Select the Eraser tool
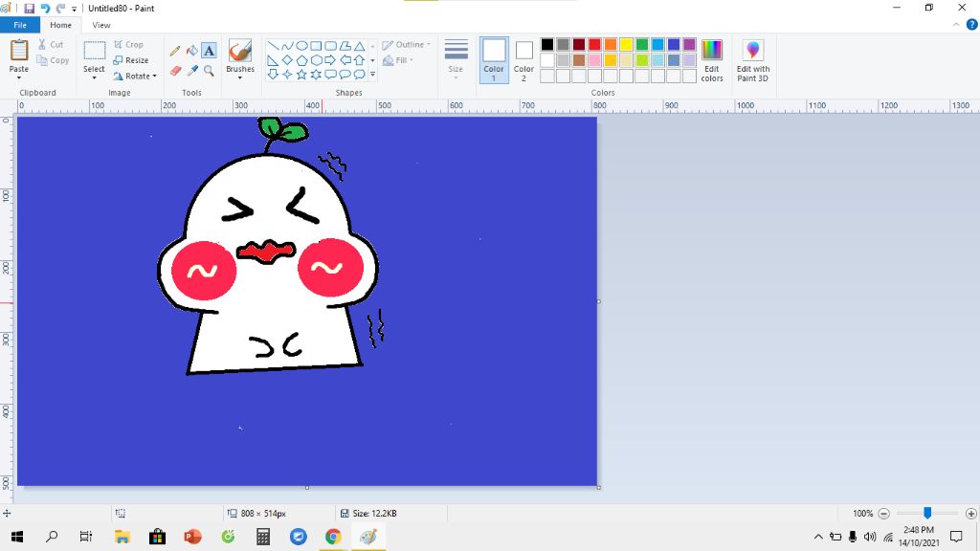The height and width of the screenshot is (551, 980). [x=176, y=71]
